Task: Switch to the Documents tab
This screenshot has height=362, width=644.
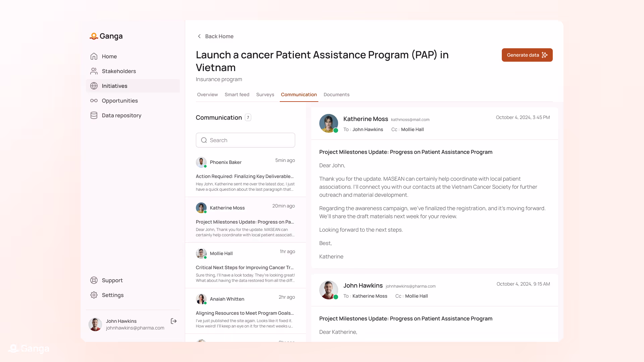Action: (x=336, y=95)
